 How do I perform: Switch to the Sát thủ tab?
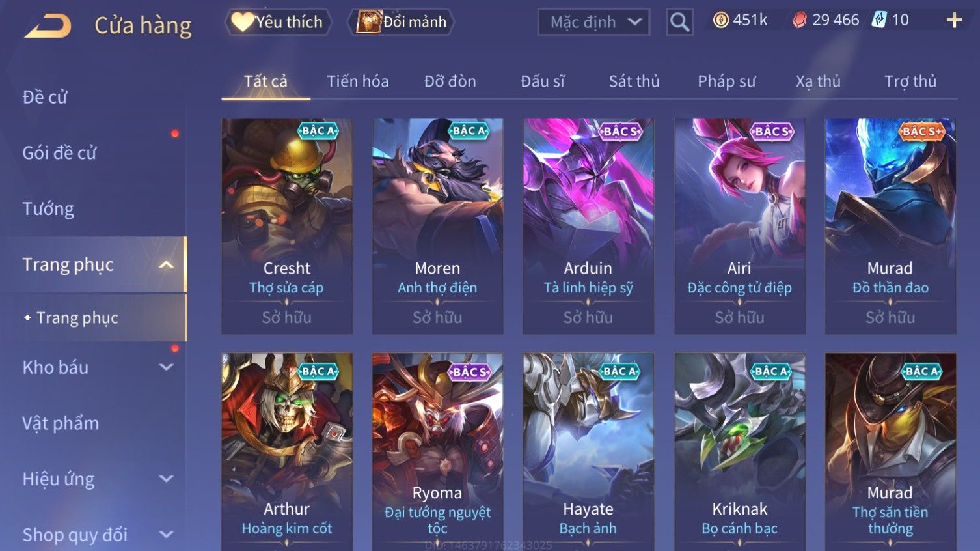(634, 81)
